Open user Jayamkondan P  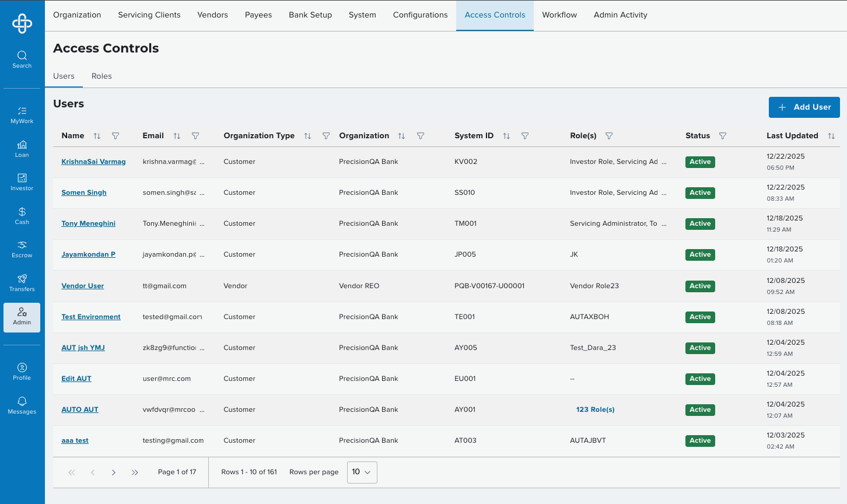88,254
